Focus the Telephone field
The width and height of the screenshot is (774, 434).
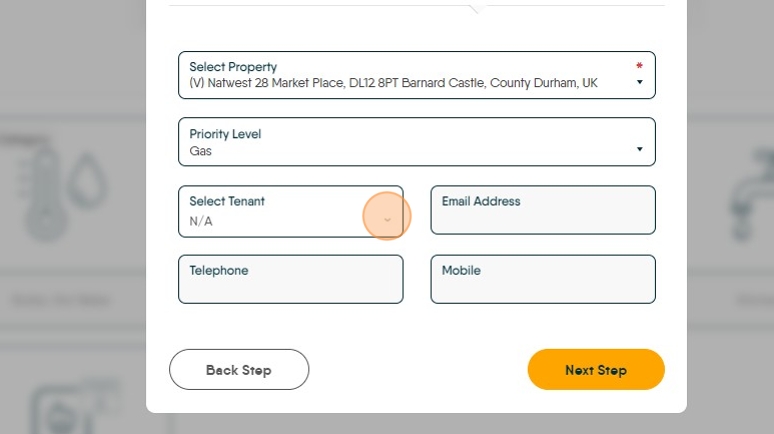pos(291,279)
